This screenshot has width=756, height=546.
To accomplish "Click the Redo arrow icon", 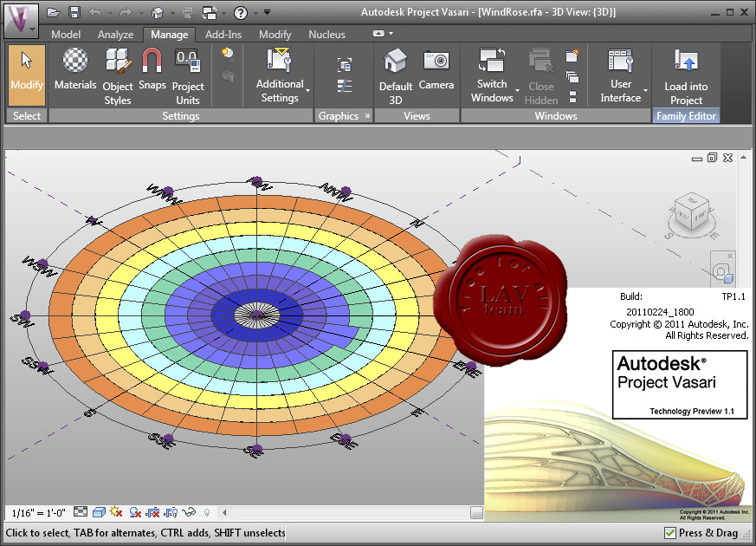I will point(126,12).
